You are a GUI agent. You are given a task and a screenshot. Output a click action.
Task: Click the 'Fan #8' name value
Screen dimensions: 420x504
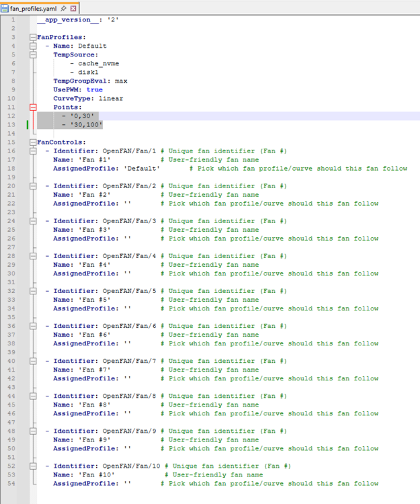tap(95, 405)
